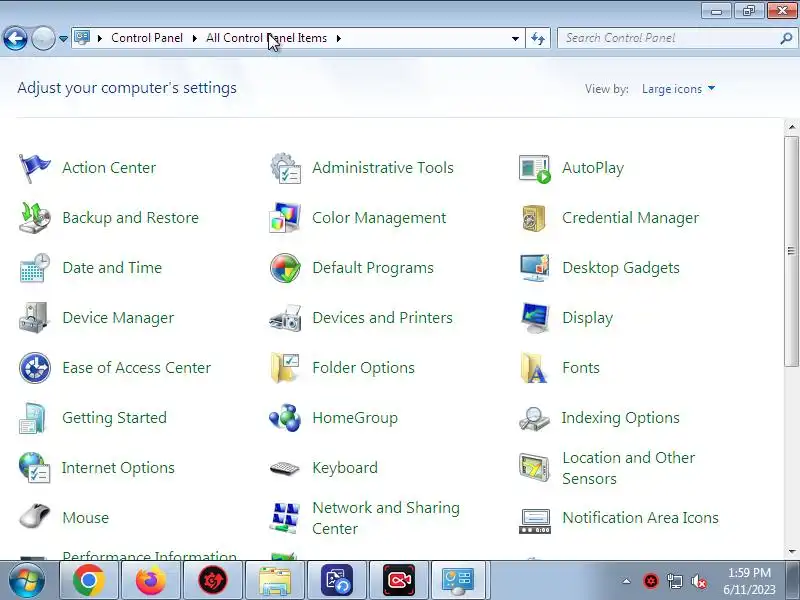Image resolution: width=800 pixels, height=600 pixels.
Task: Expand the arrow after All Control Panel Items
Action: click(338, 38)
